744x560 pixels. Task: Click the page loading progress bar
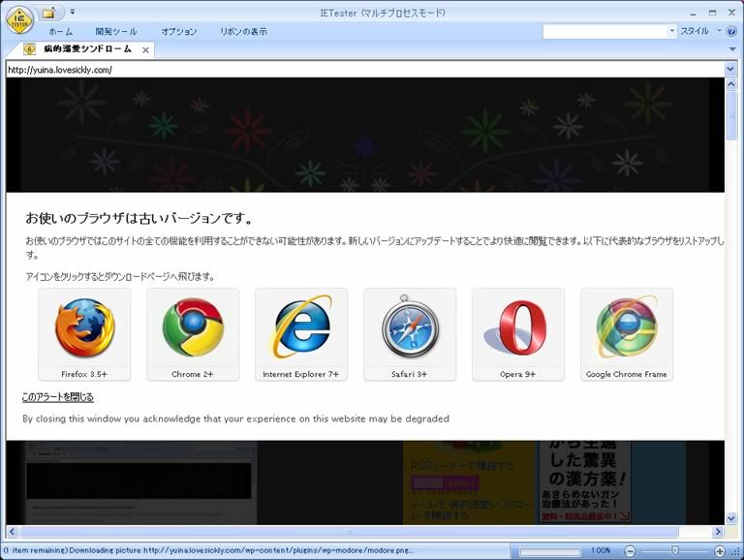click(550, 551)
